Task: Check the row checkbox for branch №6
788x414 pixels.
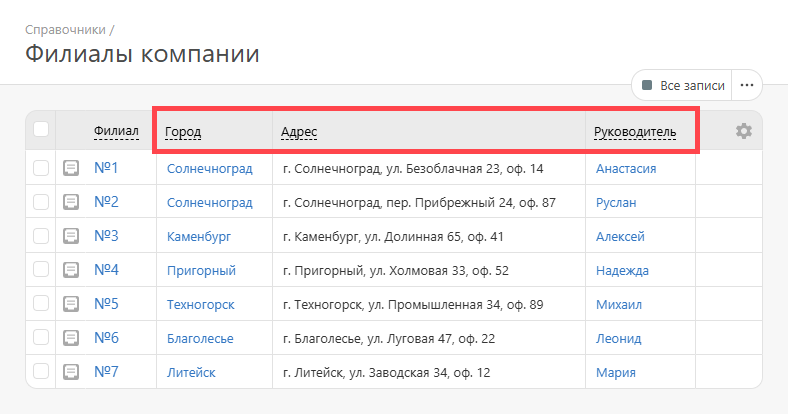Action: tap(41, 338)
